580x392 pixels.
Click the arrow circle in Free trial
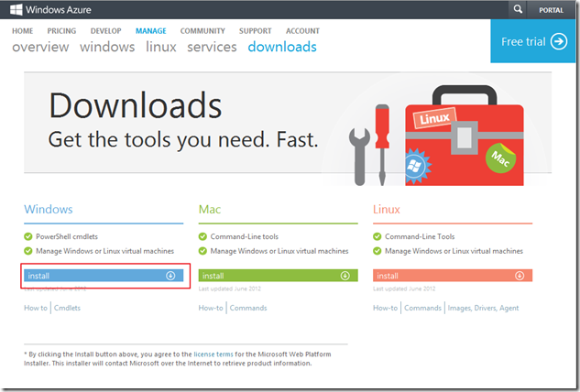(559, 41)
